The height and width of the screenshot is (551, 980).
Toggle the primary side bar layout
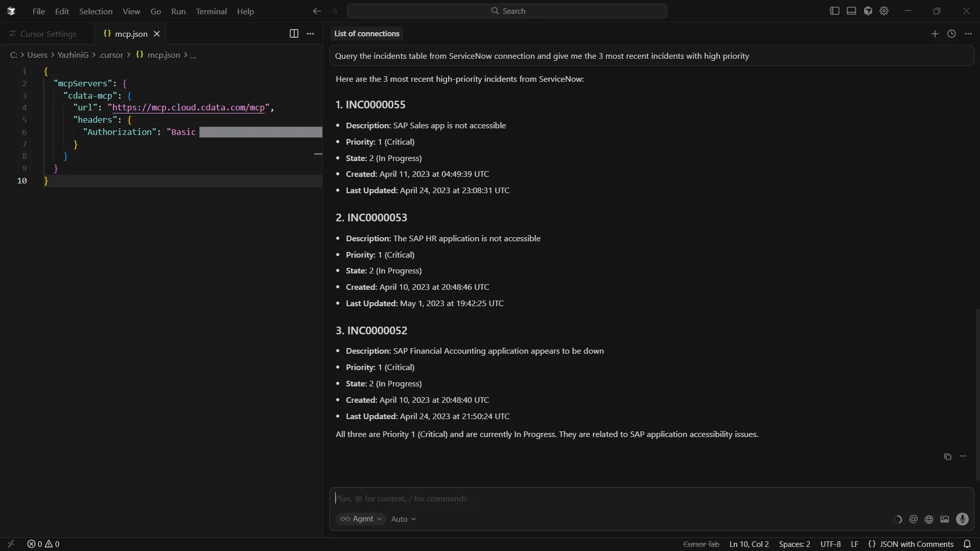point(835,11)
